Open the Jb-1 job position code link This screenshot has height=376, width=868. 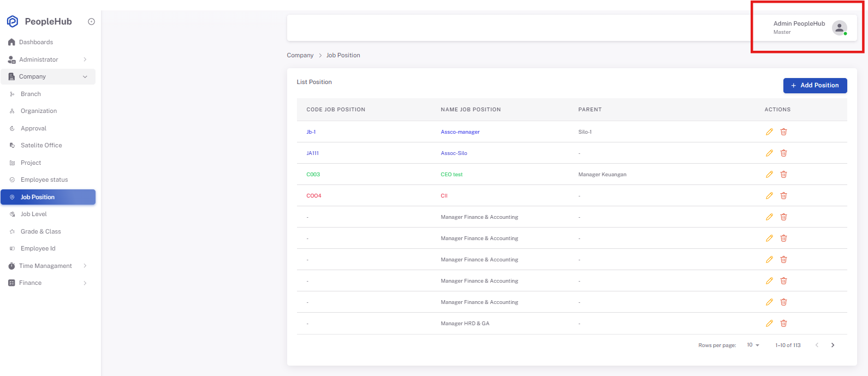point(311,132)
